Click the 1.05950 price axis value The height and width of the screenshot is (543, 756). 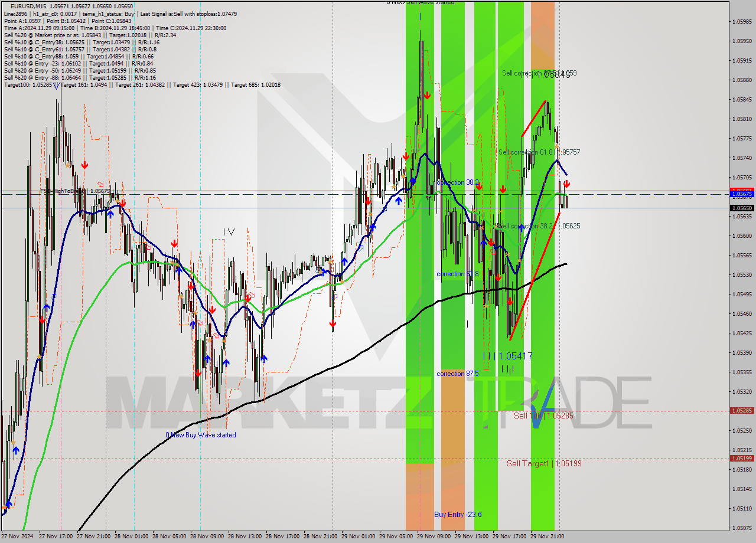click(741, 41)
